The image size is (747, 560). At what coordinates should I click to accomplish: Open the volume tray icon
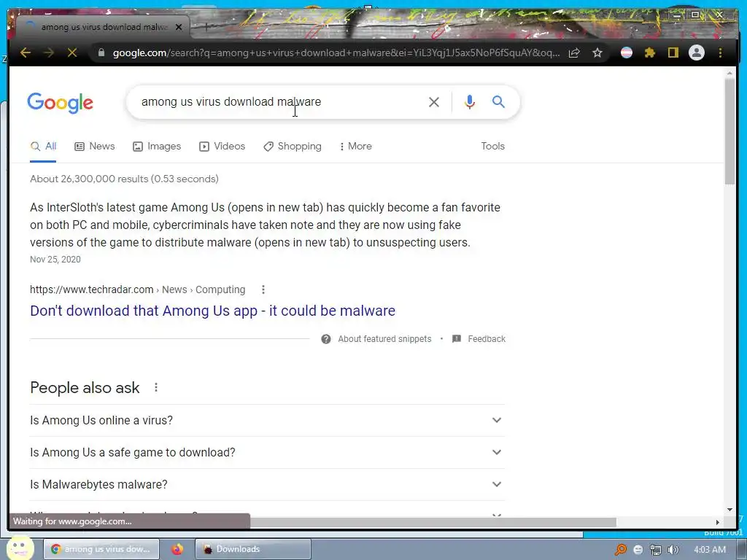tap(673, 550)
